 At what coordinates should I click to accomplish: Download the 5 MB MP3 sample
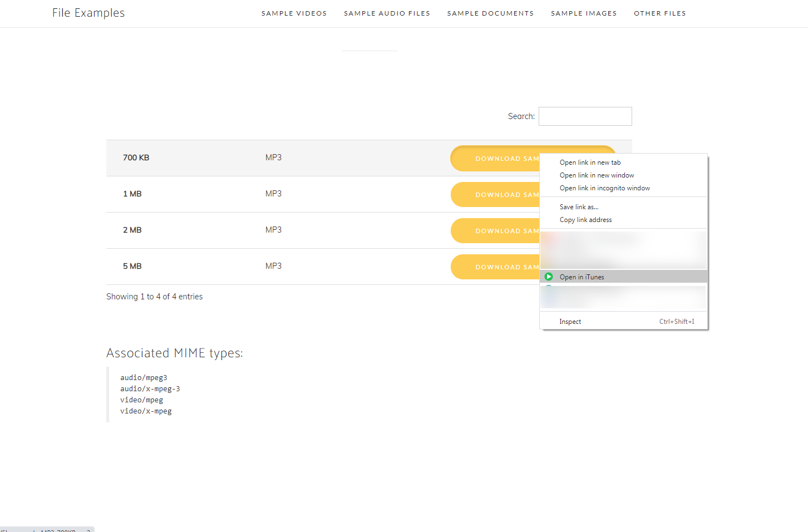click(495, 267)
